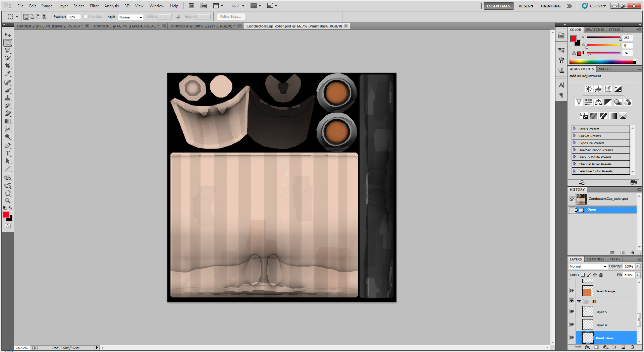Hide the Paint Base layer
Screen dimensions: 644x352
[x=572, y=338]
